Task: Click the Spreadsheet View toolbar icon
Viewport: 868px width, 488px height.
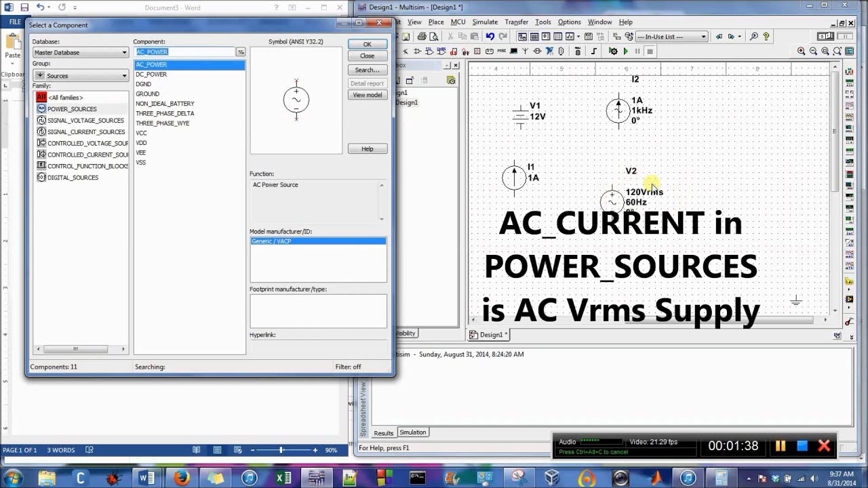Action: (534, 37)
